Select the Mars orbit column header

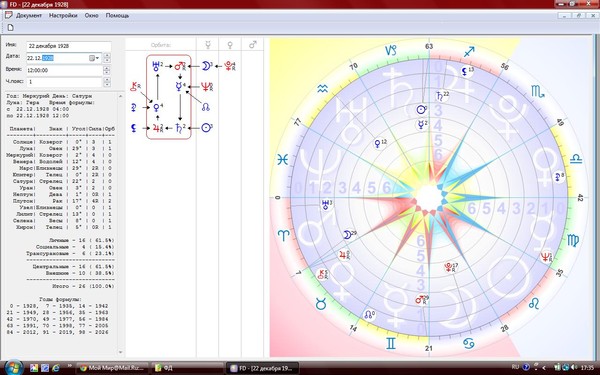(x=253, y=45)
